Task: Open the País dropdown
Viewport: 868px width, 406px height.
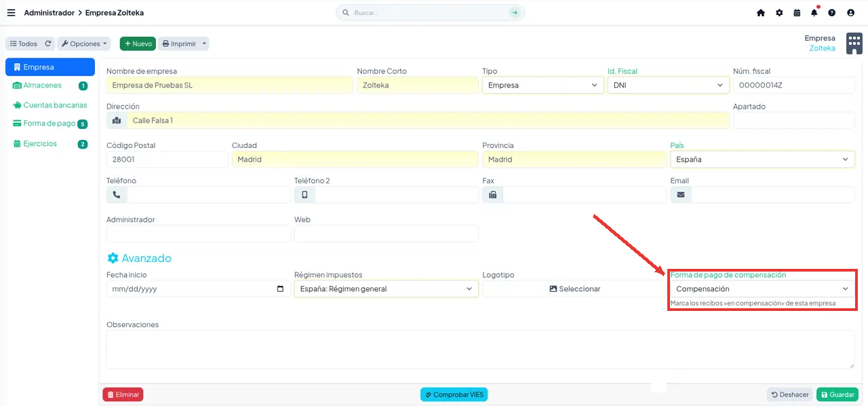Action: click(762, 160)
